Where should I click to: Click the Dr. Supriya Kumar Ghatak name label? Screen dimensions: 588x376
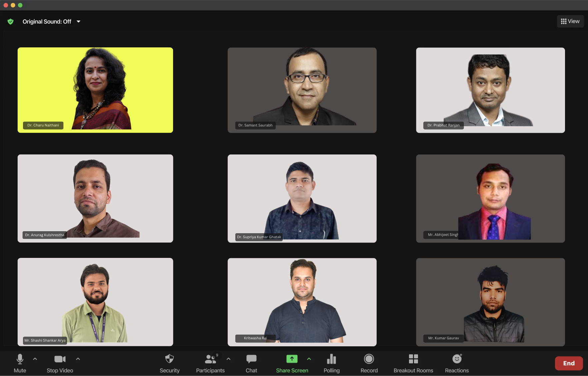pyautogui.click(x=259, y=237)
